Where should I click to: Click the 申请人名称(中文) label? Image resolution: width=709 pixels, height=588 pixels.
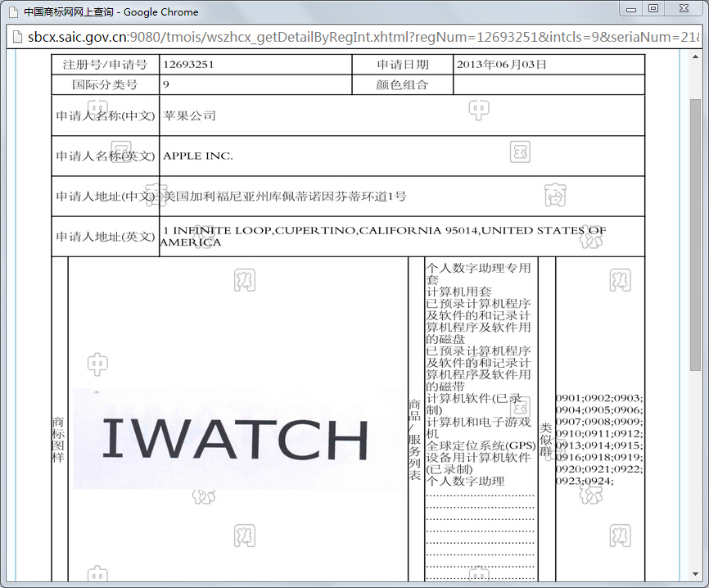coord(106,115)
